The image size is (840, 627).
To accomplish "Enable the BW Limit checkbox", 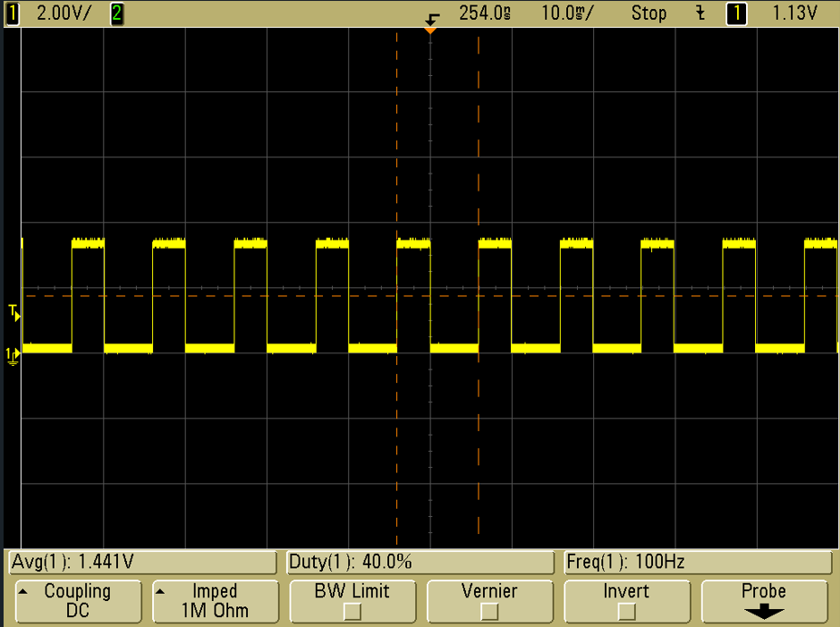I will point(352,612).
